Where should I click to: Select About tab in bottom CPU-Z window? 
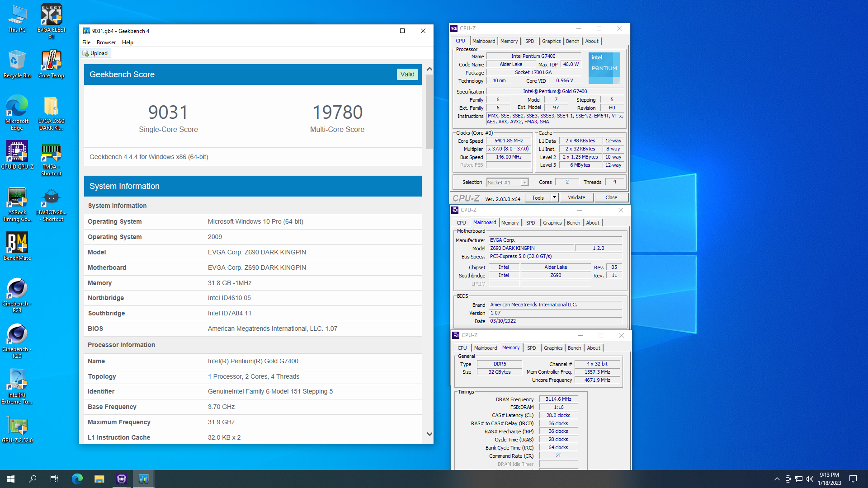pyautogui.click(x=594, y=348)
